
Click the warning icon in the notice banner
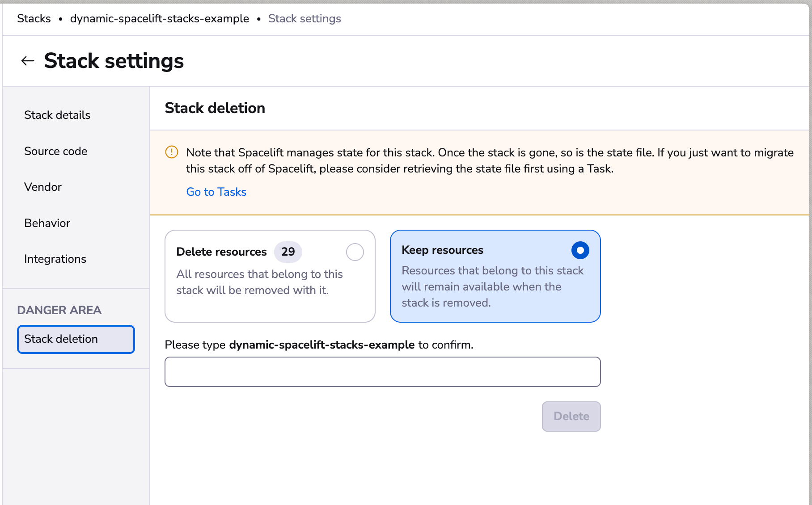click(172, 152)
